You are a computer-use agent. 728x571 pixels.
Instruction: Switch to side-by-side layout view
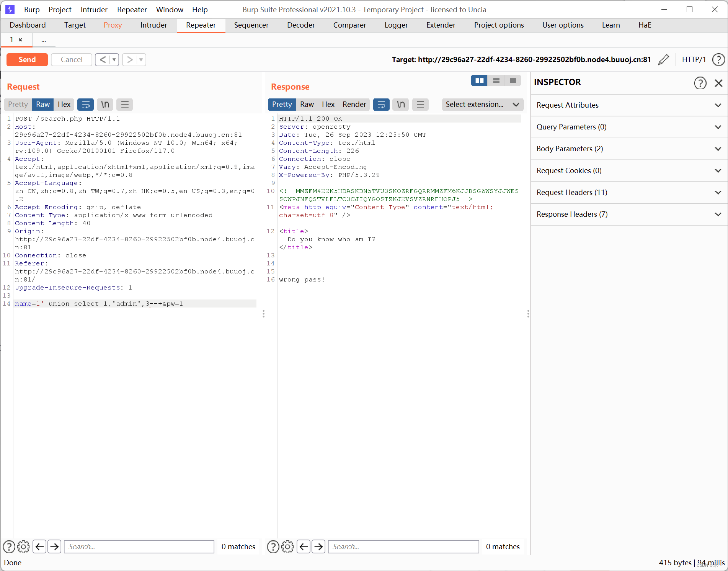coord(479,80)
